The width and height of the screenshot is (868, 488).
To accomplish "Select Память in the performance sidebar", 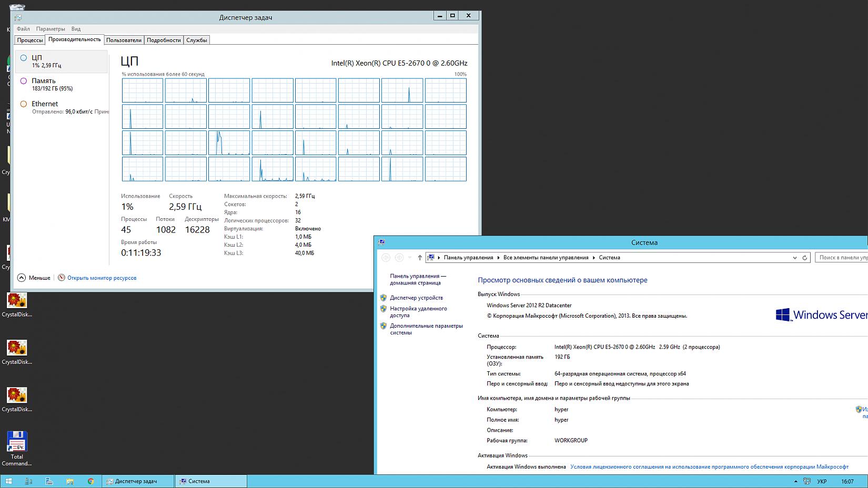I will (44, 81).
